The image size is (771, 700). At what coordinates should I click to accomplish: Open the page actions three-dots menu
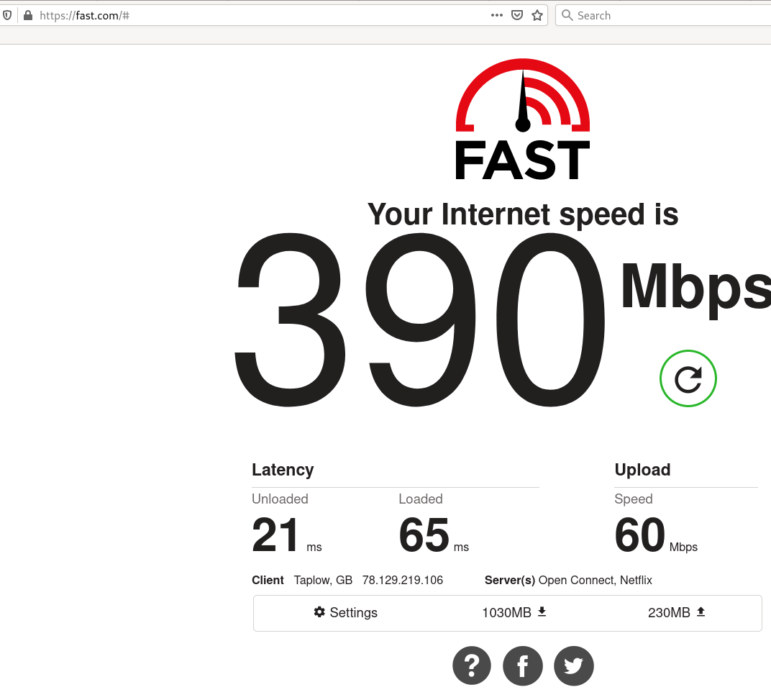click(x=497, y=15)
